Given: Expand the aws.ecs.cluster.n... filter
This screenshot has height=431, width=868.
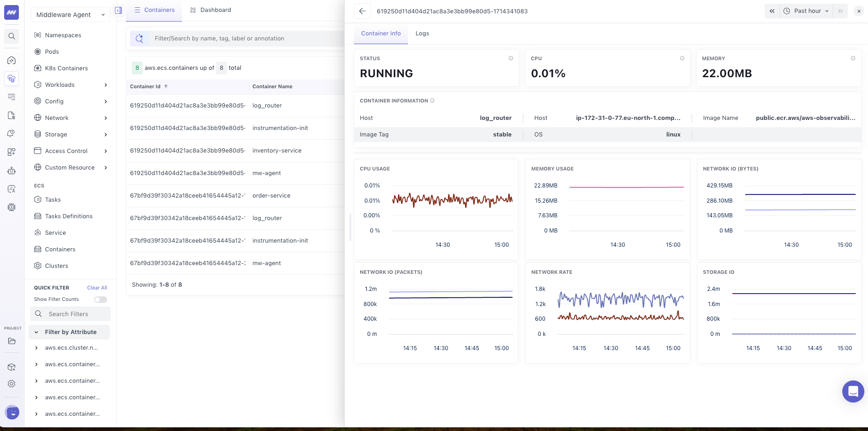Looking at the screenshot, I should 69,348.
